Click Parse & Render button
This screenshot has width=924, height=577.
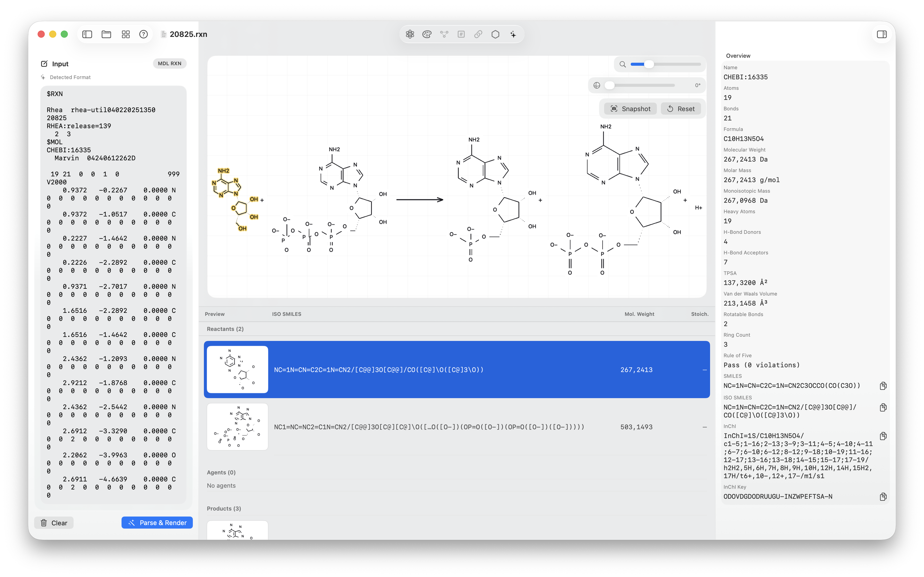tap(157, 523)
